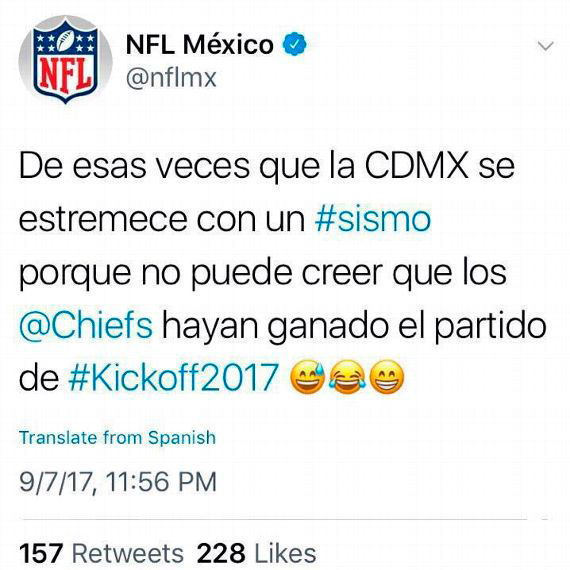This screenshot has height=570, width=570.
Task: Click the blue verified badge
Action: pyautogui.click(x=294, y=44)
